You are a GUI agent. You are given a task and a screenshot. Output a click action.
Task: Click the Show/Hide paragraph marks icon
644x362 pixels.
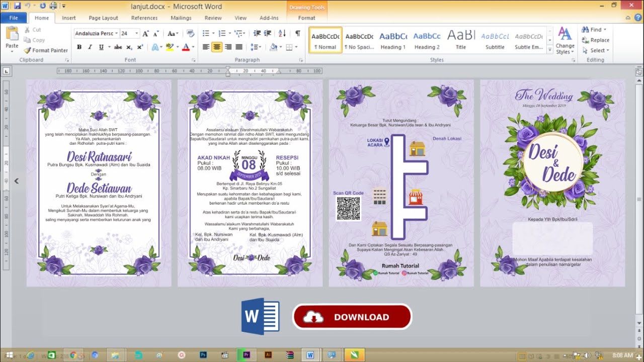(297, 34)
